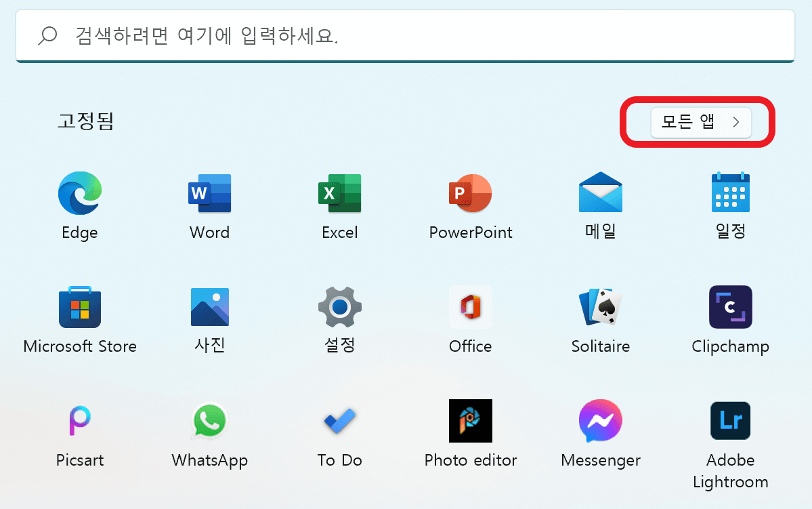Start Adobe Lightroom
The width and height of the screenshot is (812, 509).
[730, 421]
